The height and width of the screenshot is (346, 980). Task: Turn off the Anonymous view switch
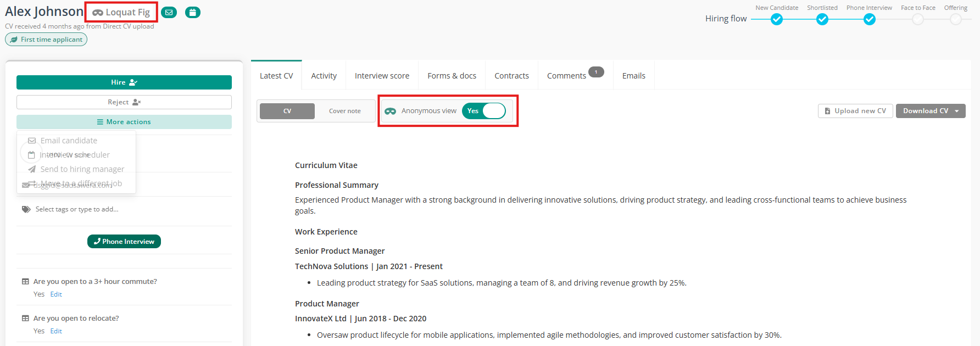point(483,111)
